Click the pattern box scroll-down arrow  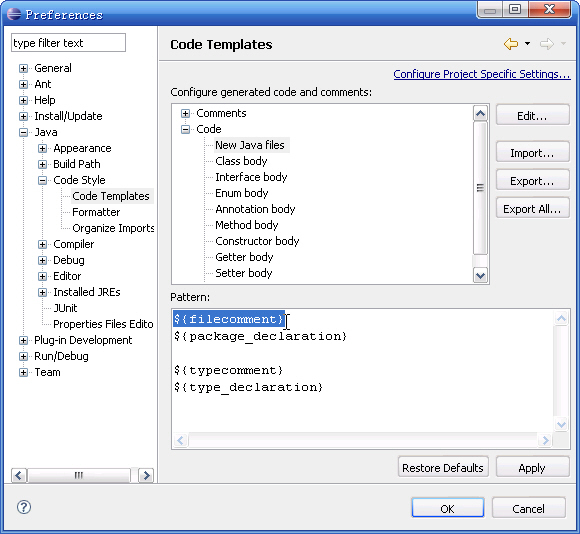tap(561, 424)
